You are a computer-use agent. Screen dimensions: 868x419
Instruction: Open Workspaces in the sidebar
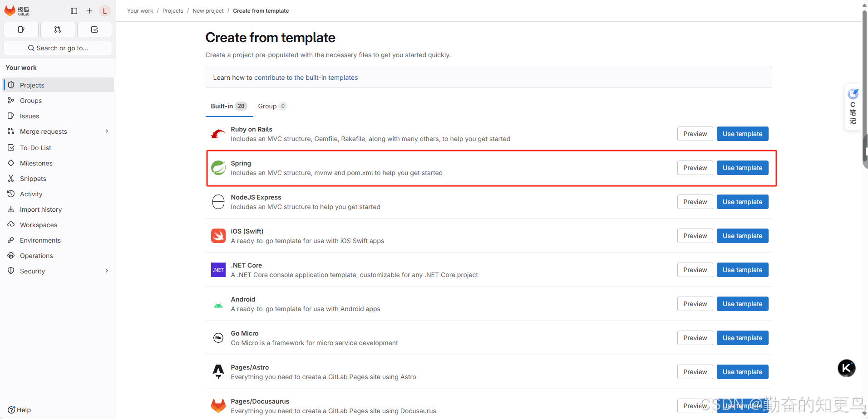[59, 224]
